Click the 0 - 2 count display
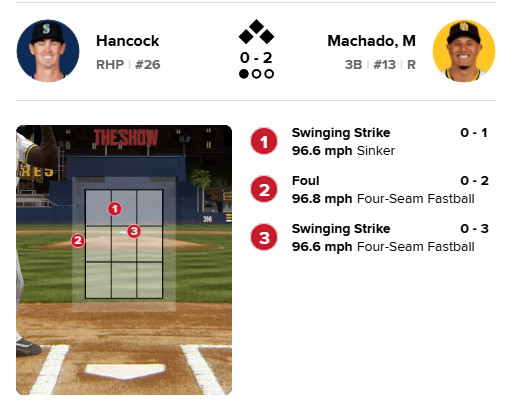Image resolution: width=506 pixels, height=416 pixels. click(256, 58)
